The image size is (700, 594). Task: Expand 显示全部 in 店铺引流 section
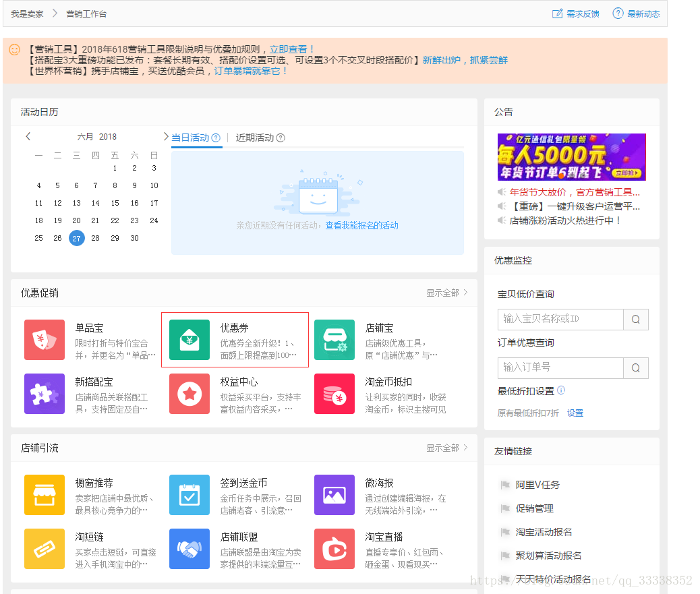click(x=447, y=448)
